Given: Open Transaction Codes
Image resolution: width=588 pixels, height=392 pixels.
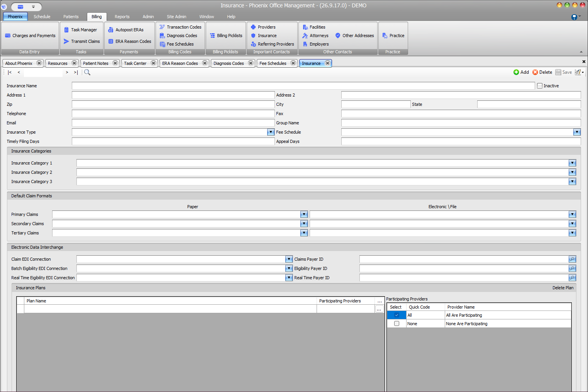Looking at the screenshot, I should pos(180,27).
